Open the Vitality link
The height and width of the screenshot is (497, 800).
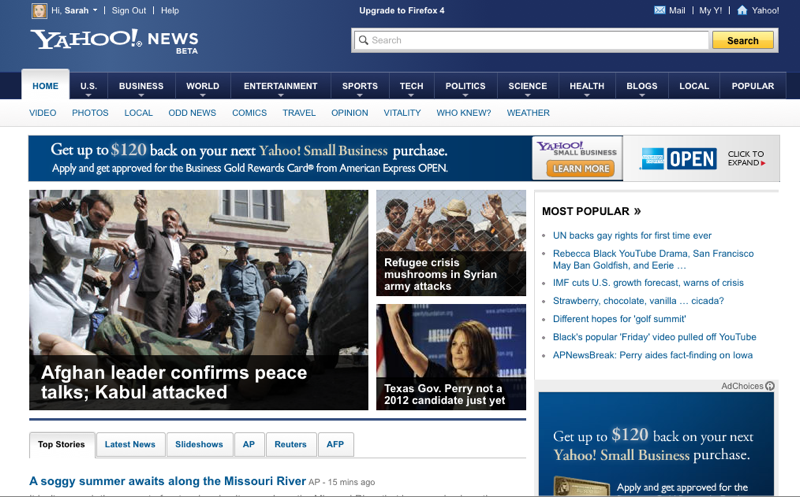(402, 113)
